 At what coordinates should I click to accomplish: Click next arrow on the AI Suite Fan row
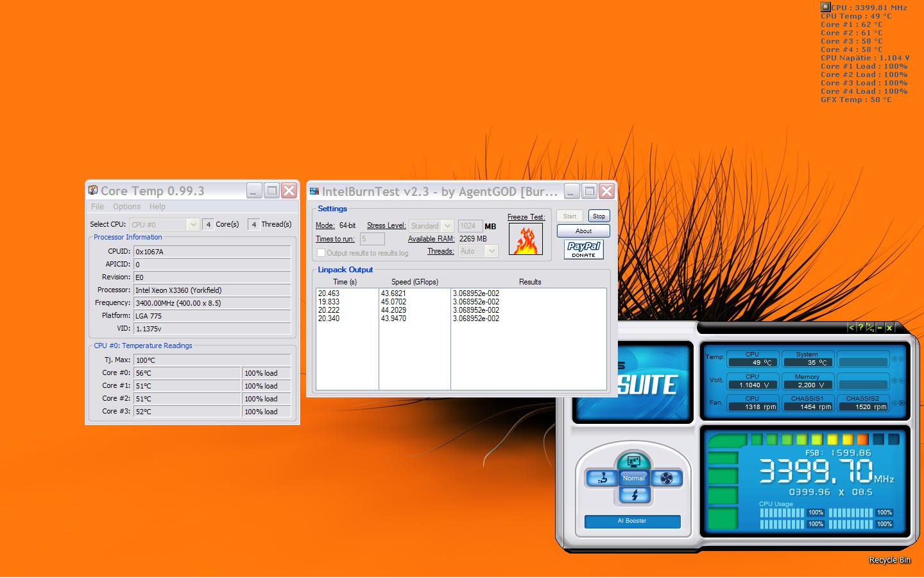click(x=901, y=403)
